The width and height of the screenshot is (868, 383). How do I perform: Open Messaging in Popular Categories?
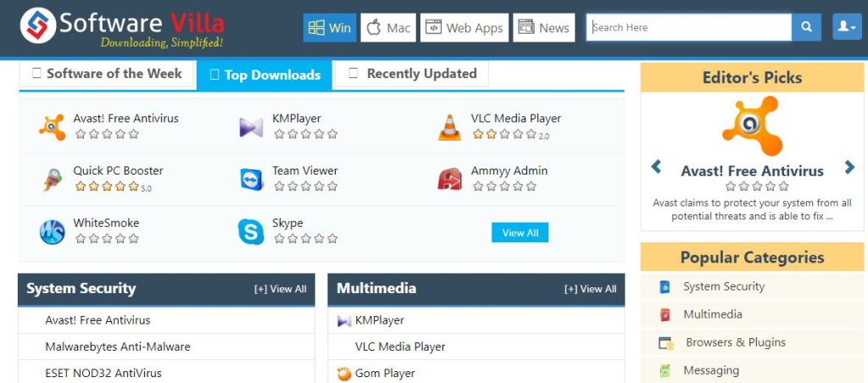coord(711,371)
